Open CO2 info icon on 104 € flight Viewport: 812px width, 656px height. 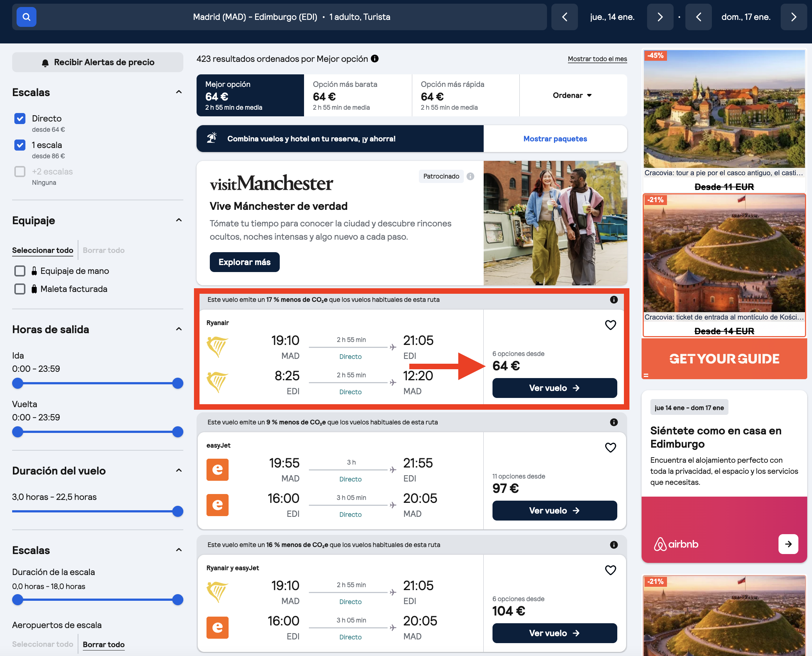pos(614,544)
